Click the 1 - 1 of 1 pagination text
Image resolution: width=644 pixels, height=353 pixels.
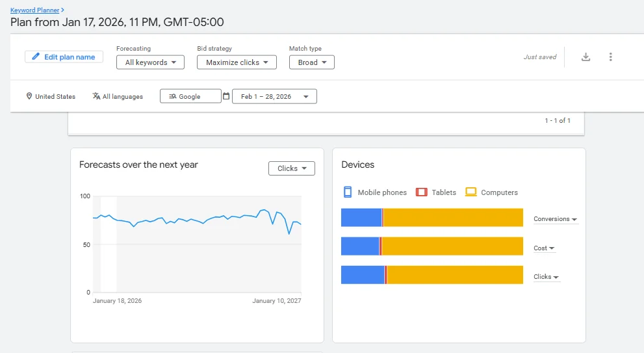[558, 120]
